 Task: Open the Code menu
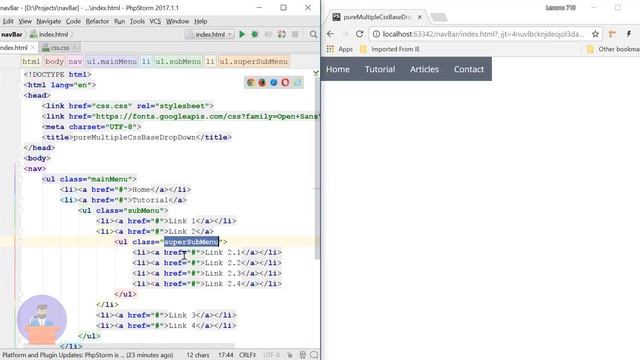pyautogui.click(x=73, y=21)
